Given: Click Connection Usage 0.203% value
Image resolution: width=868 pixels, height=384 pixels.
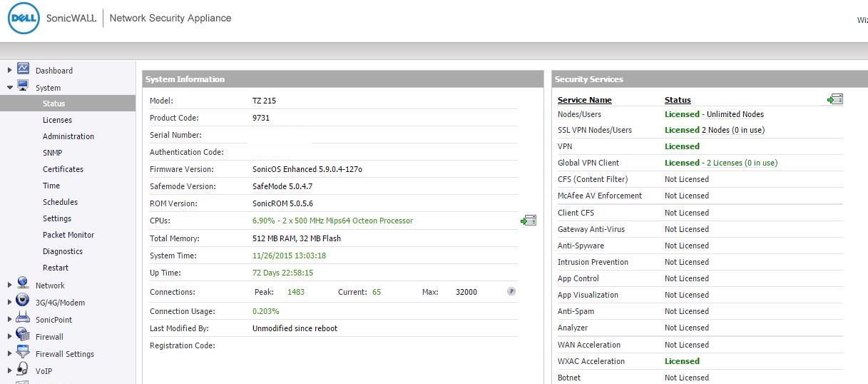Looking at the screenshot, I should coord(266,311).
